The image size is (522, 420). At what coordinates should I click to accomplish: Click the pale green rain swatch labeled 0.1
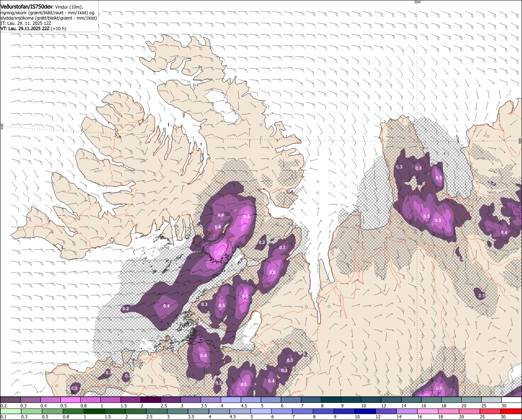tap(11, 411)
